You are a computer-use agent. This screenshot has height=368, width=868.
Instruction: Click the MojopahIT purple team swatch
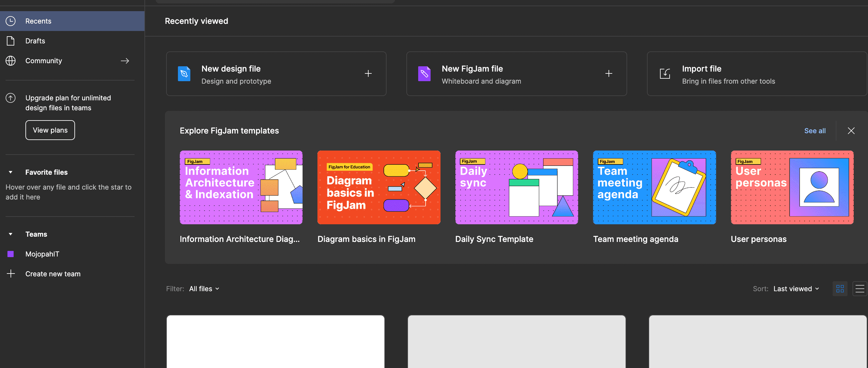11,254
